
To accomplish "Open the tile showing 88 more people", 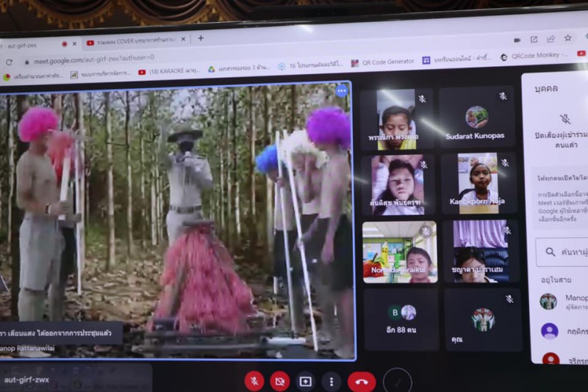I will [x=401, y=316].
